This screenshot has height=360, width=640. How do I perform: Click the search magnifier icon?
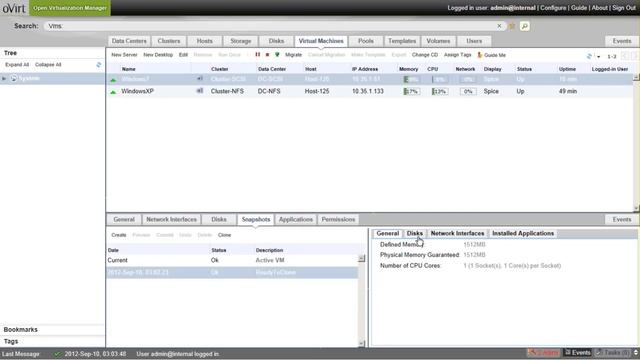pos(525,26)
